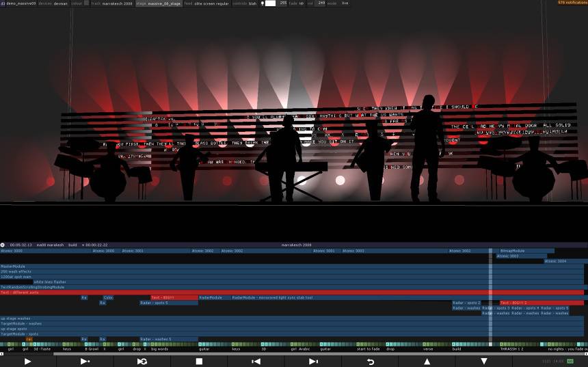The width and height of the screenshot is (588, 367).
Task: Open the feed selector alite screen regular
Action: point(206,3)
